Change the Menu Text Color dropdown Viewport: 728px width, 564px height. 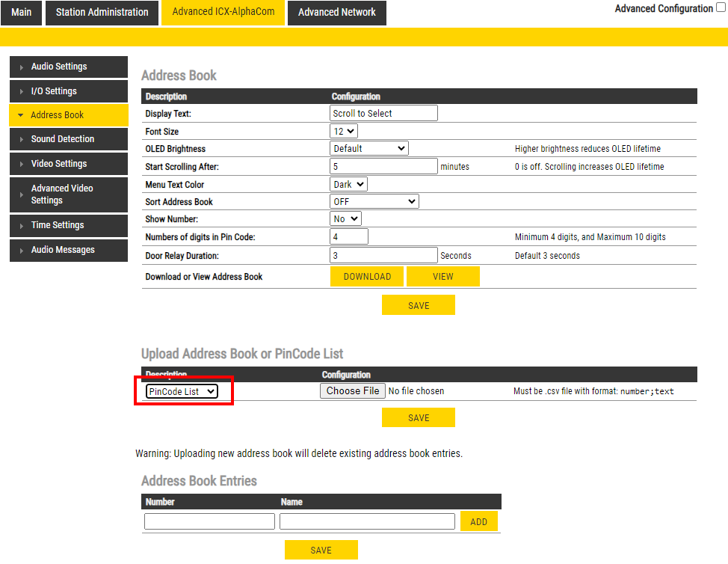coord(348,184)
